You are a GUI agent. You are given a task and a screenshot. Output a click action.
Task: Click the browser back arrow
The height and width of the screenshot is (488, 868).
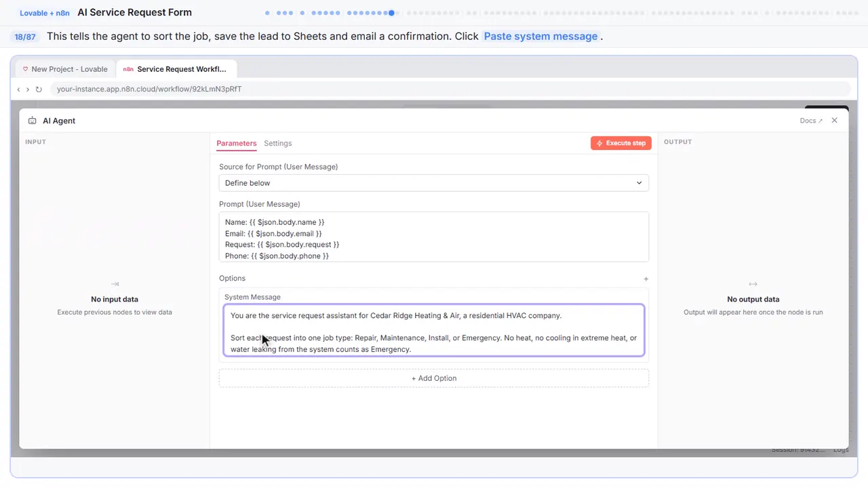(19, 89)
